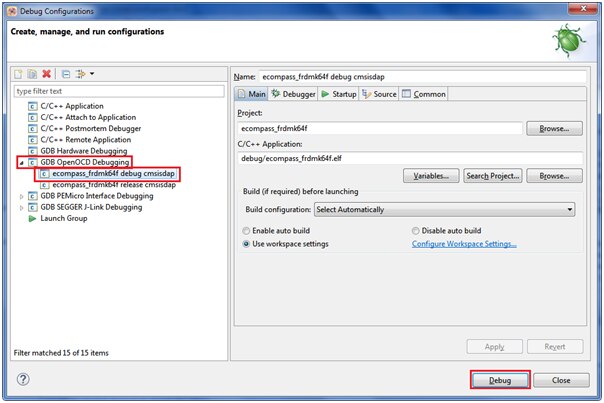Click icon beside ecompass_frdmk64f release cmsisdap
This screenshot has height=403, width=604.
click(45, 185)
